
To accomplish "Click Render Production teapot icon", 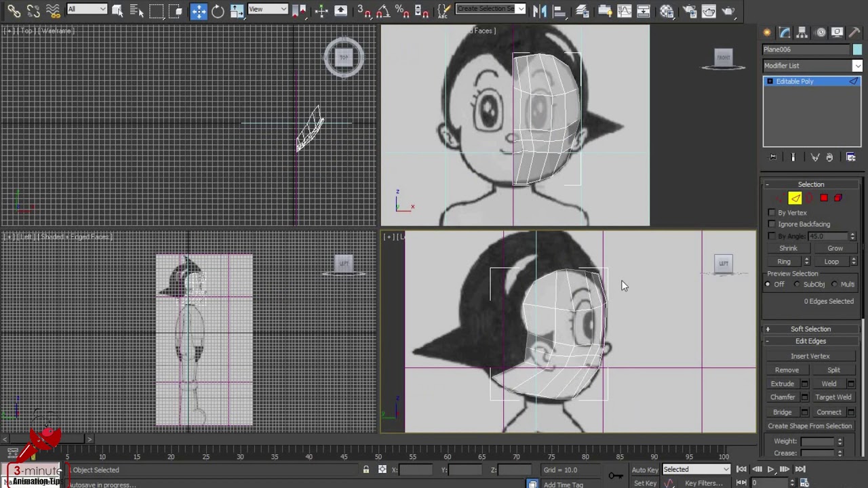I will click(x=728, y=11).
